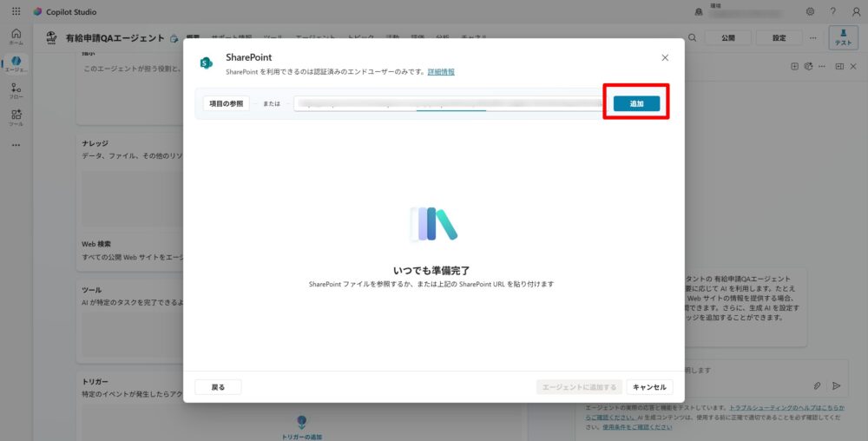Close the SharePoint dialog with X
The width and height of the screenshot is (868, 441).
665,57
